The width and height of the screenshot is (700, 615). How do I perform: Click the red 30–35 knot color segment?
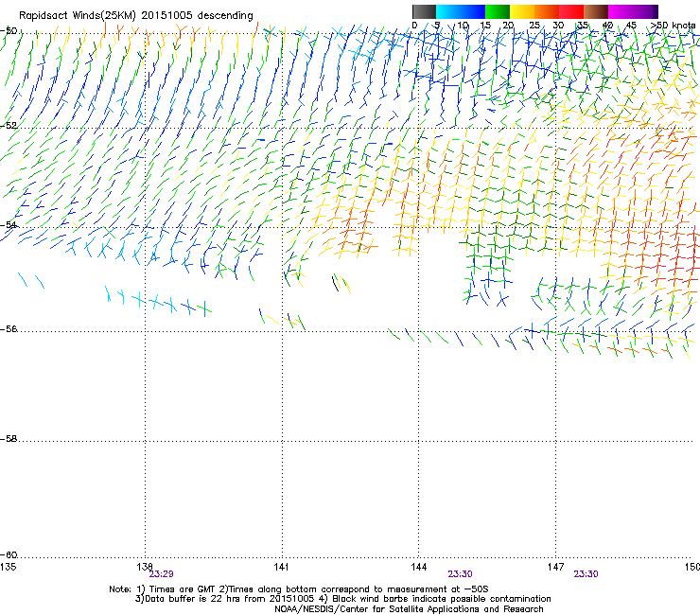click(x=571, y=11)
